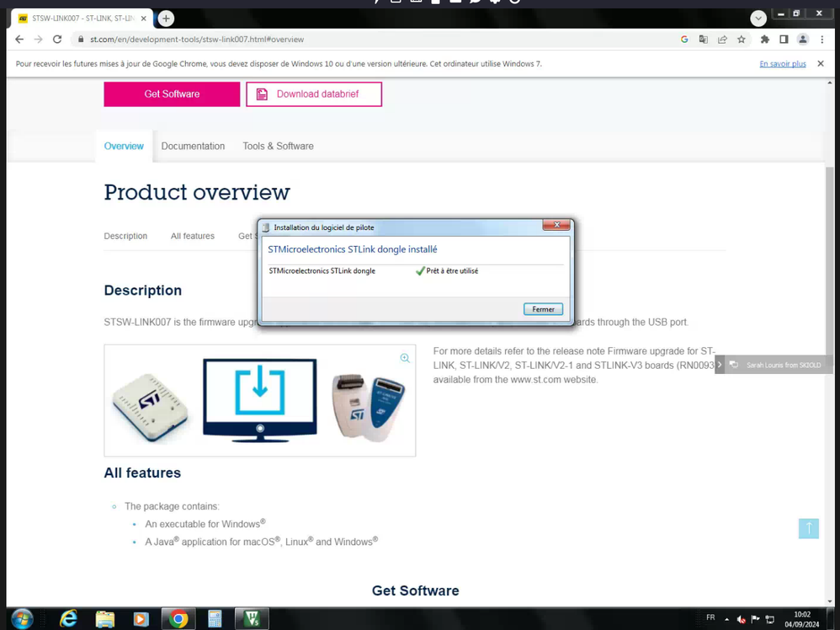The height and width of the screenshot is (630, 840).
Task: Expand the Sarah Lounis from SKIOLD panel
Action: click(720, 365)
